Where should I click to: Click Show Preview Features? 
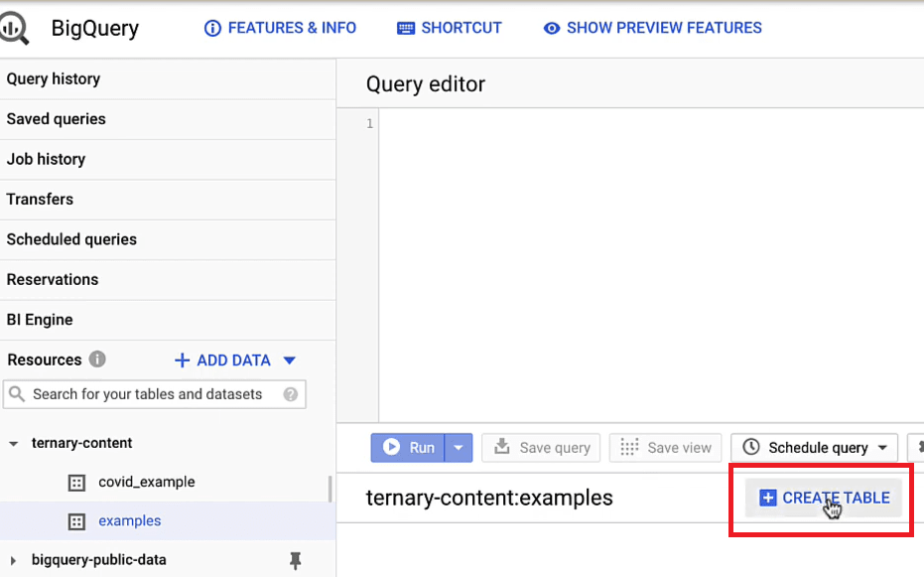coord(652,28)
